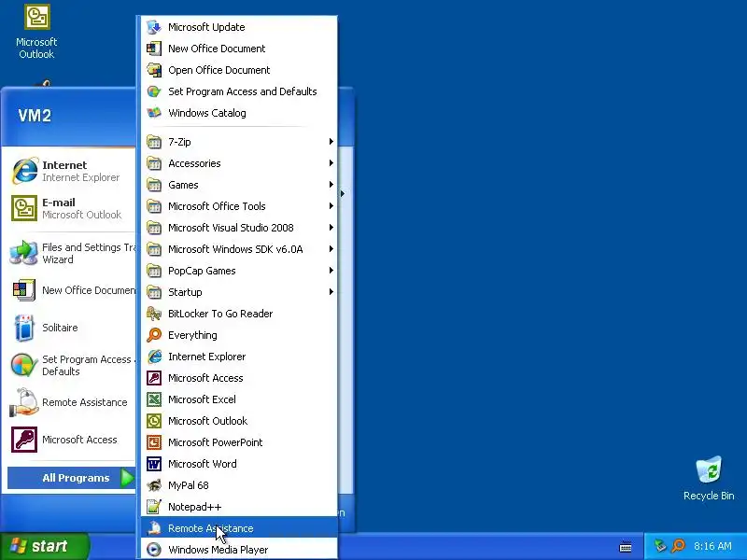Image resolution: width=747 pixels, height=560 pixels.
Task: Expand the PopCap Games submenu arrow
Action: [x=331, y=270]
